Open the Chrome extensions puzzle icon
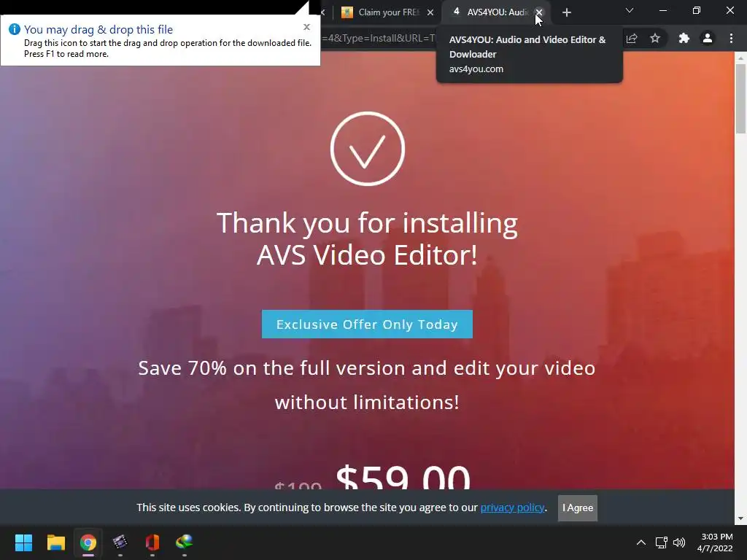Image resolution: width=747 pixels, height=560 pixels. tap(684, 38)
